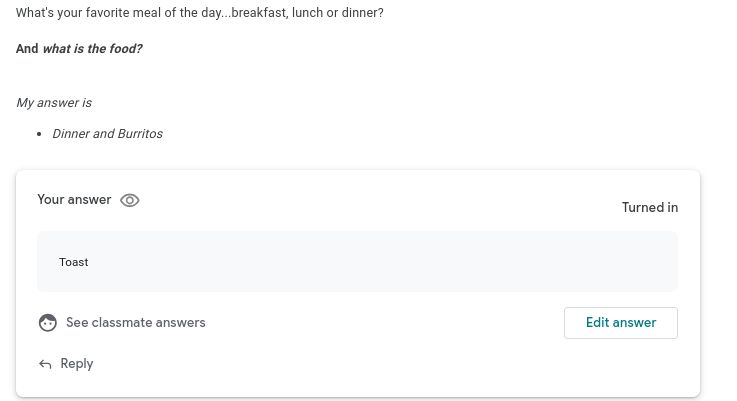
Task: Click the eye icon beside Your answer
Action: [x=129, y=200]
